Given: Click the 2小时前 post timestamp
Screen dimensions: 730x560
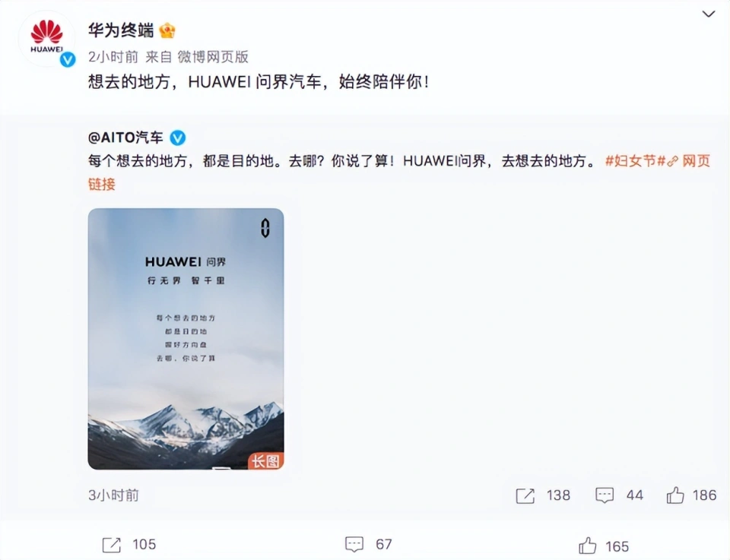Looking at the screenshot, I should coord(113,57).
